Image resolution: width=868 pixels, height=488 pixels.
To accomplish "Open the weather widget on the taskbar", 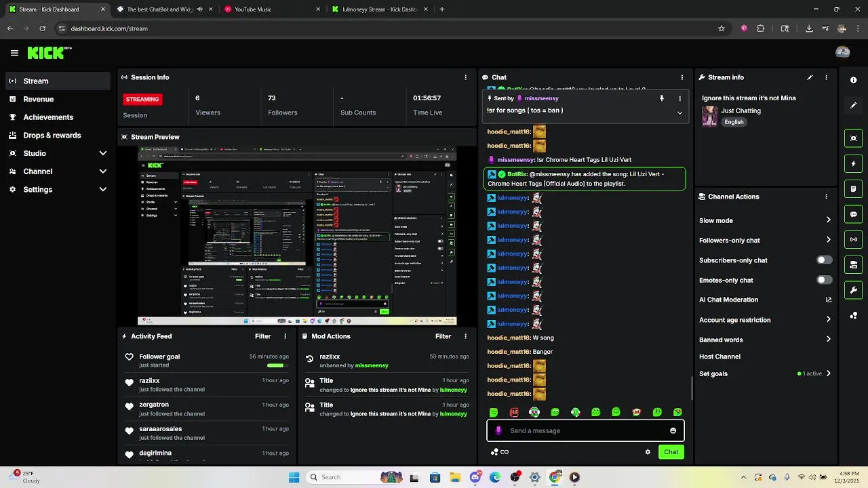I will coord(27,477).
